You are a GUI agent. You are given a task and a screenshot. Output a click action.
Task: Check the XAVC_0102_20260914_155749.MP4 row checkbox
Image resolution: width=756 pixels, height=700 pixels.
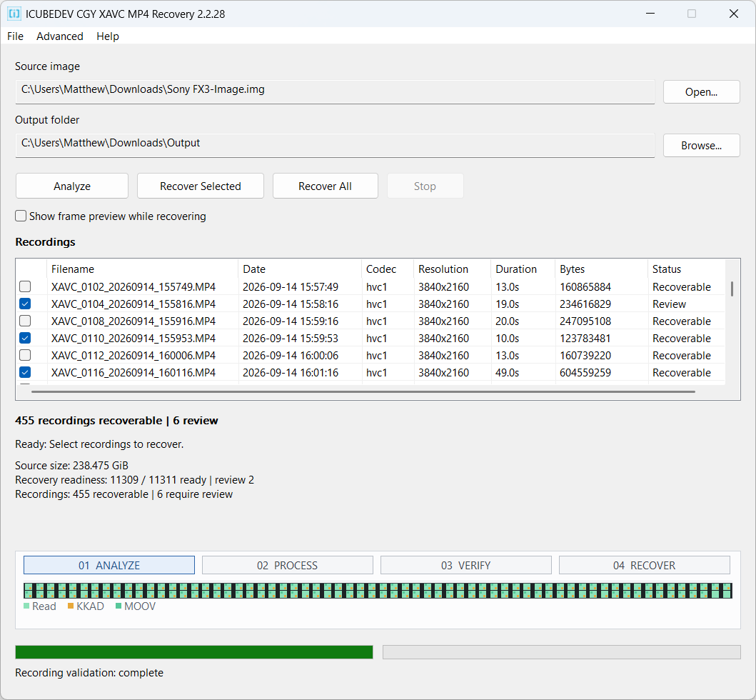tap(25, 286)
